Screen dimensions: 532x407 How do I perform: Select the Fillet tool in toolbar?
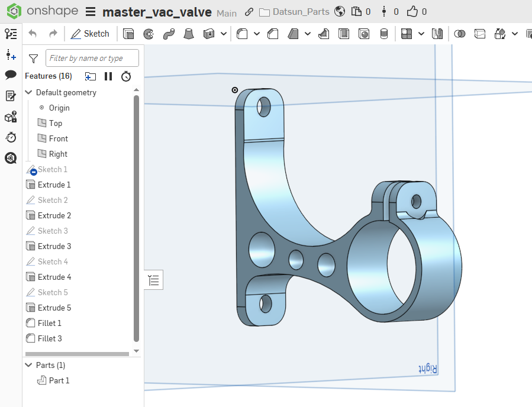tap(242, 34)
